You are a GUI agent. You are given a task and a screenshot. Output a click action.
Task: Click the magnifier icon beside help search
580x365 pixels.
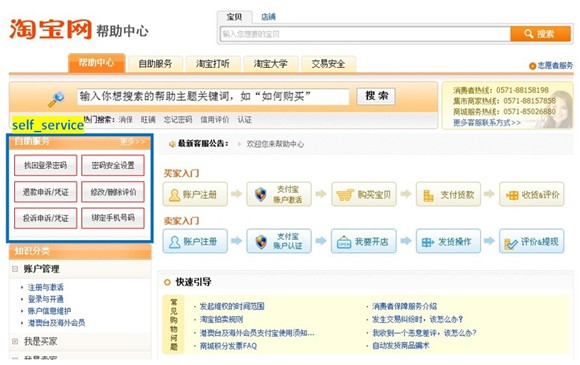pos(56,99)
